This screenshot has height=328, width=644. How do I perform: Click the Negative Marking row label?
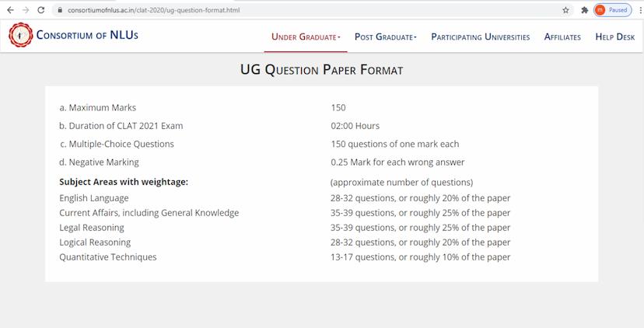pyautogui.click(x=99, y=162)
